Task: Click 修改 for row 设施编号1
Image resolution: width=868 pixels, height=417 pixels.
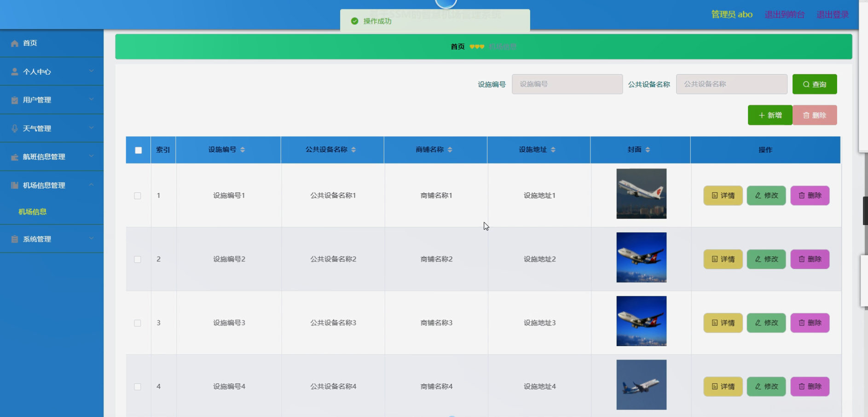Action: tap(766, 196)
